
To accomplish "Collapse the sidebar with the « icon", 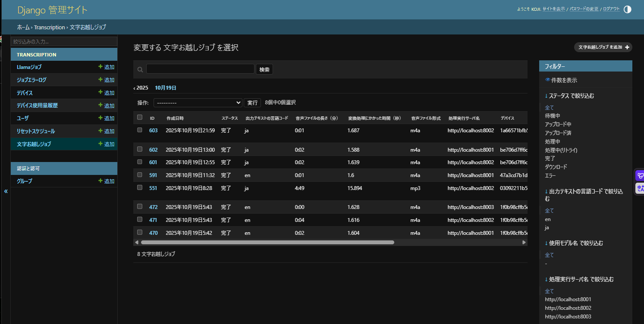I will point(6,191).
